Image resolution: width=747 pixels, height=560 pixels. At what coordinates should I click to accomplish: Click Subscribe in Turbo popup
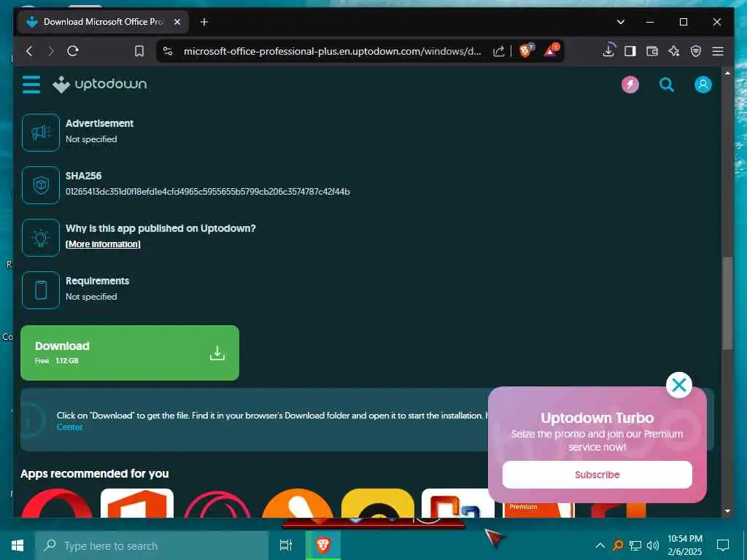pyautogui.click(x=597, y=475)
